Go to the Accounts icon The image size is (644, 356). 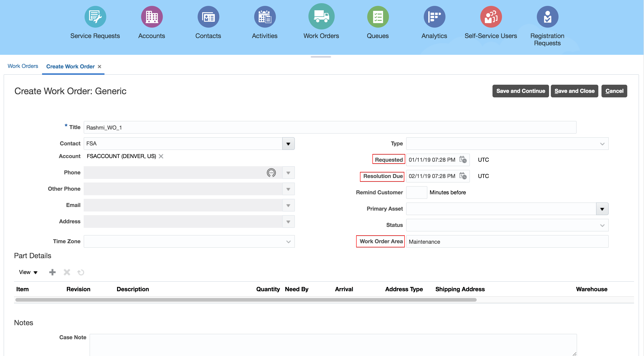point(152,17)
